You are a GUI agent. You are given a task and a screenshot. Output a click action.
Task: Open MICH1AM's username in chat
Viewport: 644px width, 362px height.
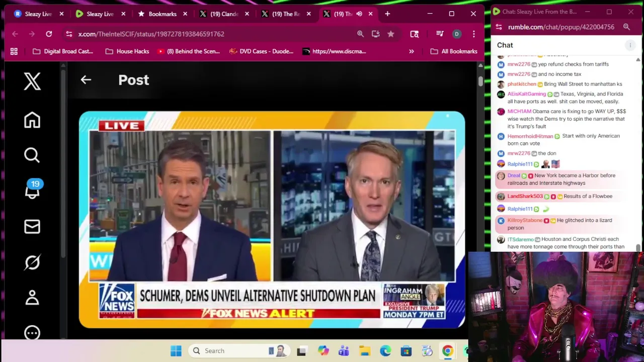coord(519,111)
